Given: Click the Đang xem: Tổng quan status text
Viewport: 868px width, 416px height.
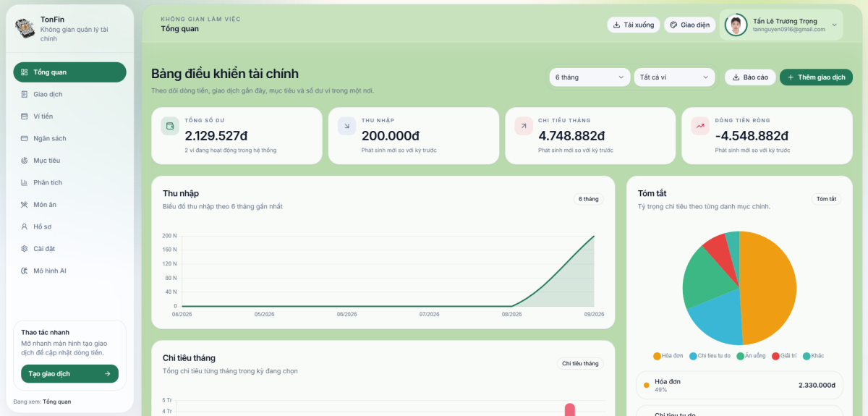Looking at the screenshot, I should click(43, 402).
